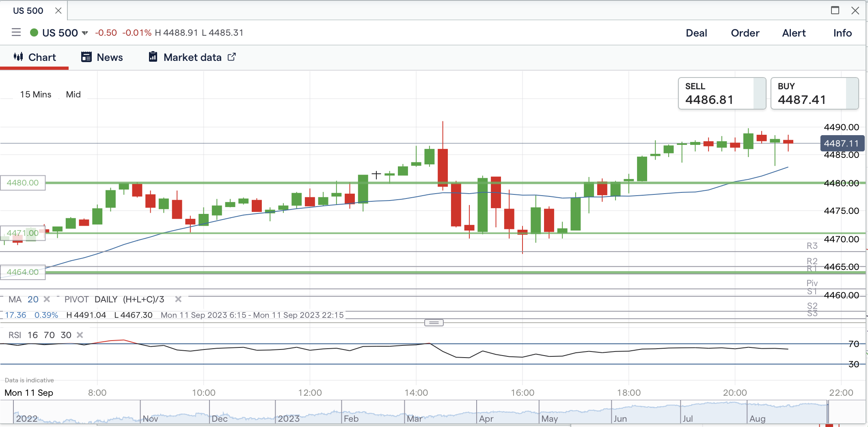Click the Mon 11 Sep date label
Screen dimensions: 868x427
coord(29,392)
